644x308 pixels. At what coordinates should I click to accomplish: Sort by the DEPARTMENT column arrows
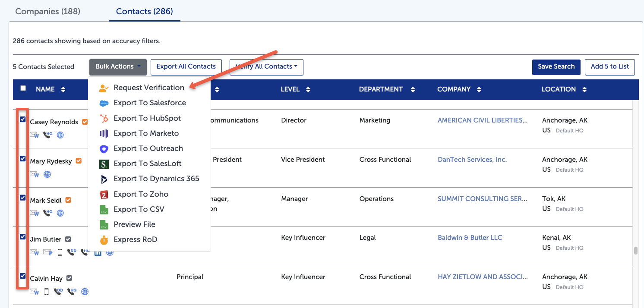point(413,89)
